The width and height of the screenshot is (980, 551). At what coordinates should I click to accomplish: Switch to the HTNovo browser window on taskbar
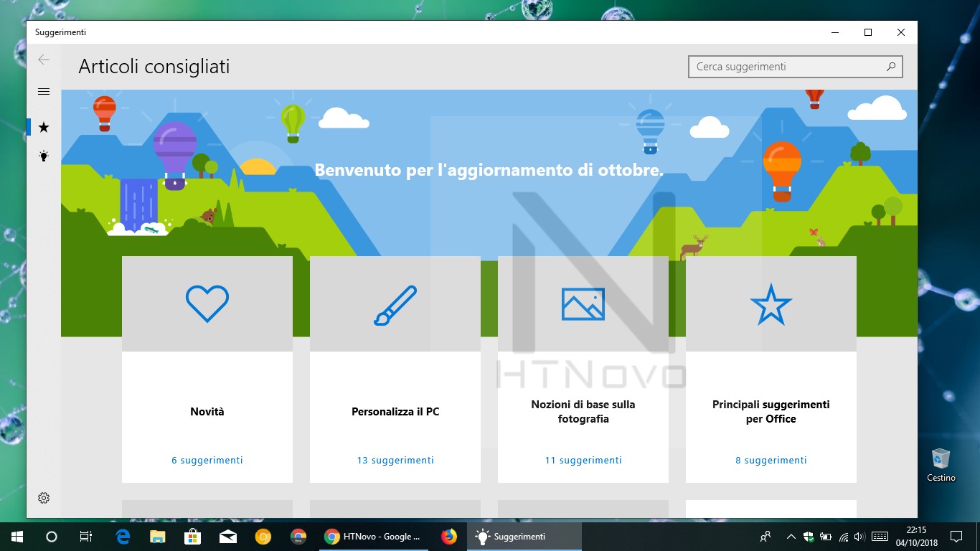pyautogui.click(x=373, y=536)
